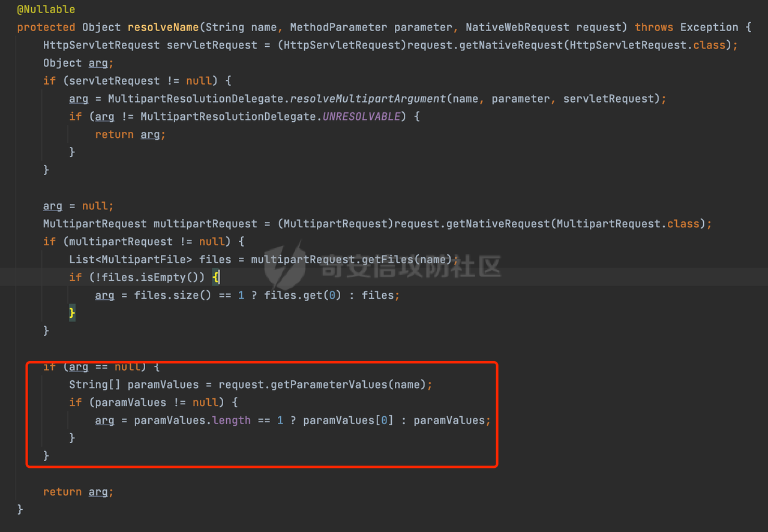Image resolution: width=768 pixels, height=532 pixels.
Task: Click the Object arg declaration line
Action: point(78,64)
